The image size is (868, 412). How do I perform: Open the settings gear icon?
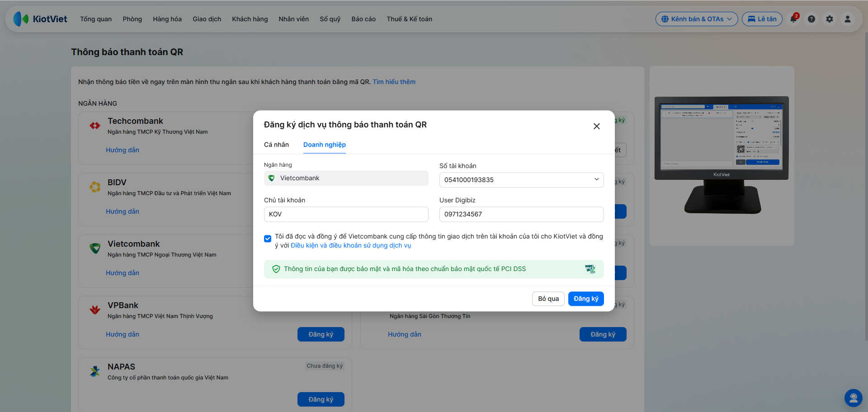click(x=830, y=19)
